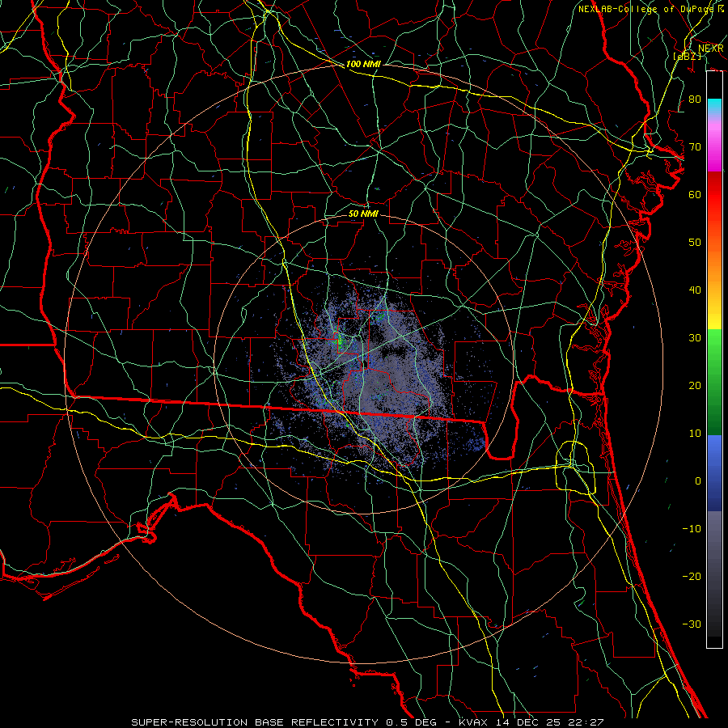
Task: Click the 100 NMI range ring label
Action: coord(363,64)
